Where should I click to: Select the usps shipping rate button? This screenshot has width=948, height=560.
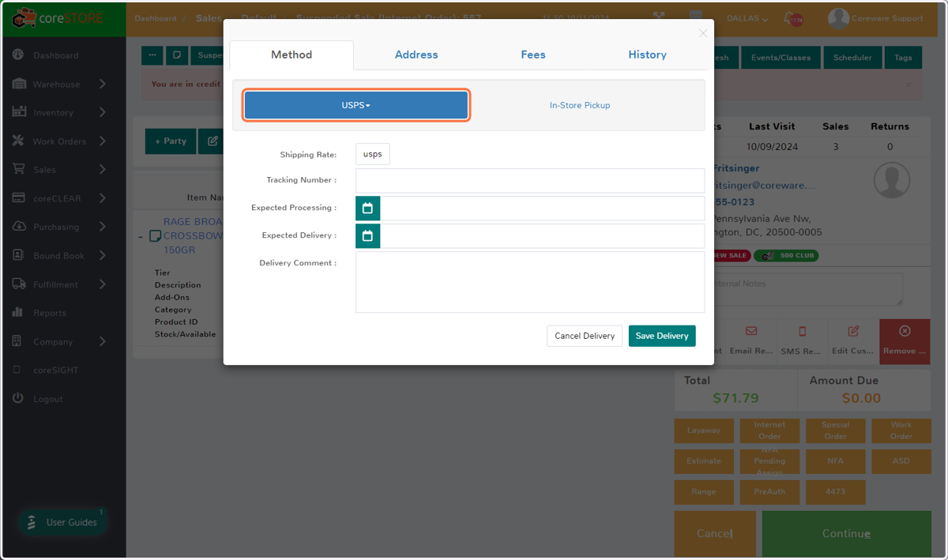[373, 155]
